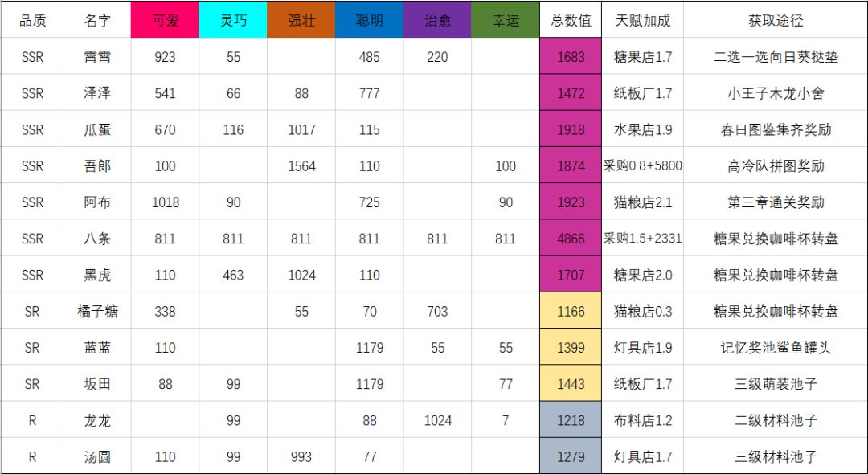The width and height of the screenshot is (868, 474).
Task: Click the name cell 泽泽
Action: [97, 93]
